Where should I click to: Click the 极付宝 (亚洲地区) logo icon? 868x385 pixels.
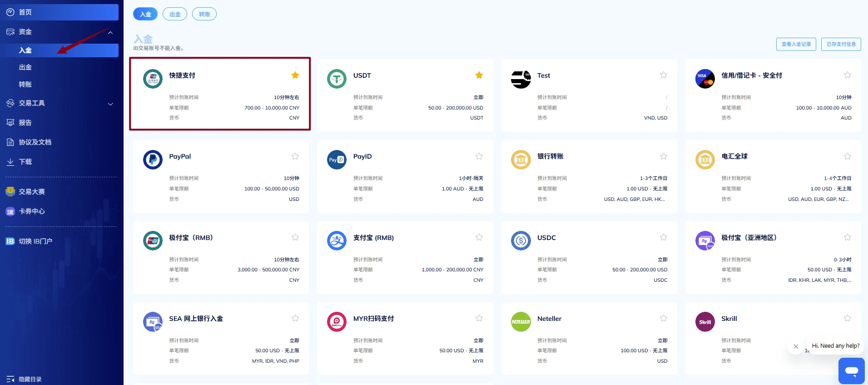click(x=705, y=241)
